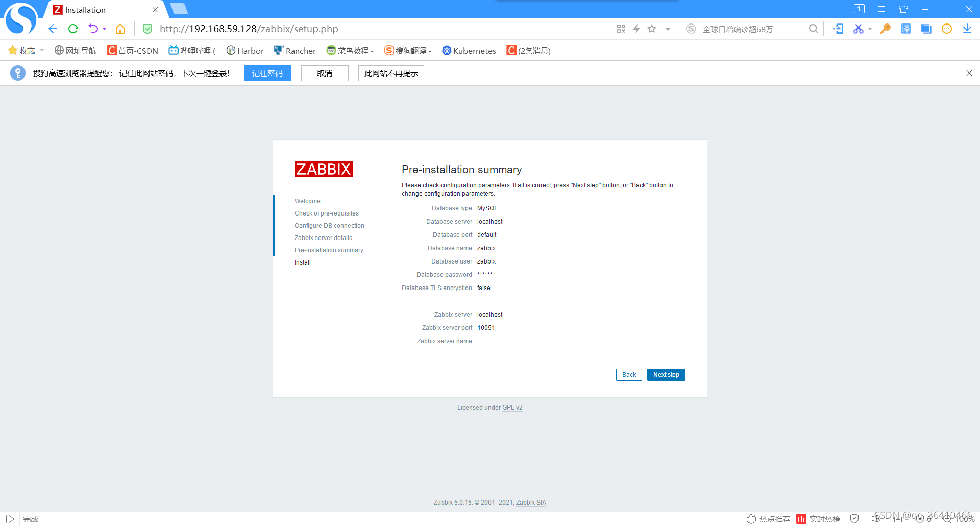
Task: Select Check of pre-requisites step
Action: [327, 213]
